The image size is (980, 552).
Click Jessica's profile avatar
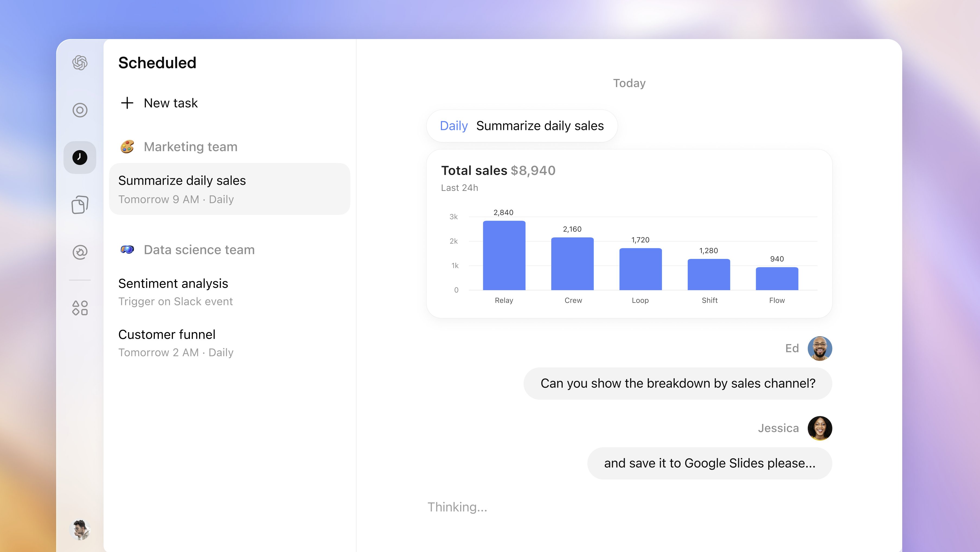[x=819, y=428]
